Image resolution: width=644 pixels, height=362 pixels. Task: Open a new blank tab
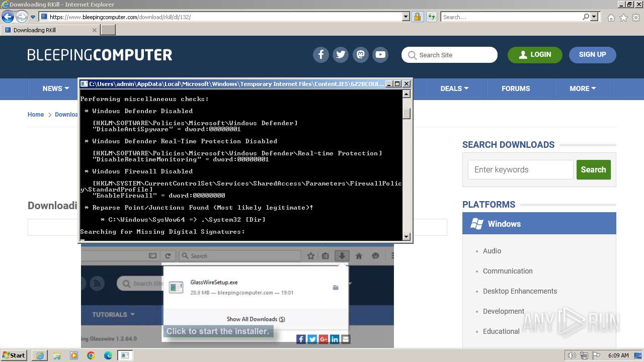coord(108,30)
